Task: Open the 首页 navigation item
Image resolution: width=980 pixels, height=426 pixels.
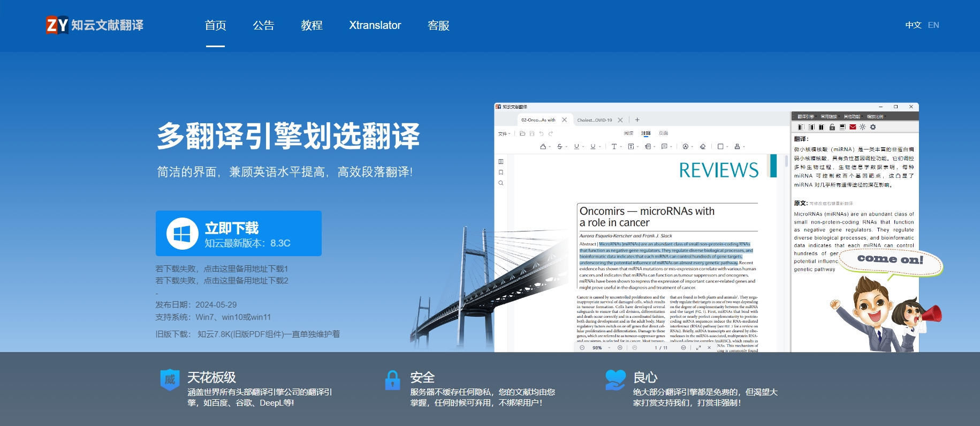Action: pyautogui.click(x=215, y=25)
